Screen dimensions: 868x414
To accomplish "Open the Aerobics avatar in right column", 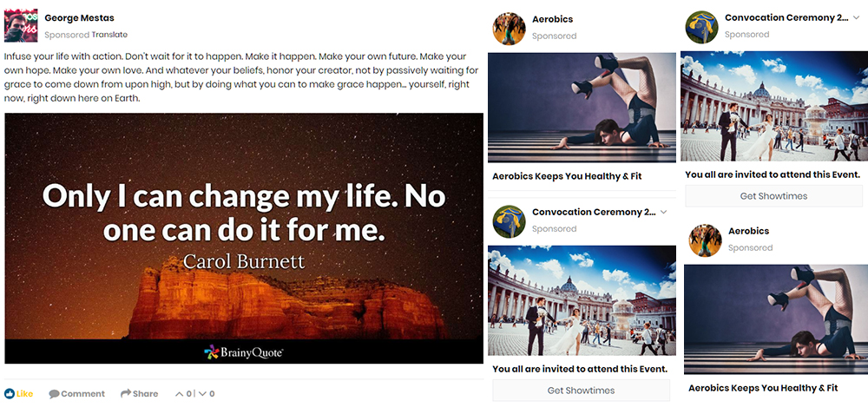I will tap(705, 240).
